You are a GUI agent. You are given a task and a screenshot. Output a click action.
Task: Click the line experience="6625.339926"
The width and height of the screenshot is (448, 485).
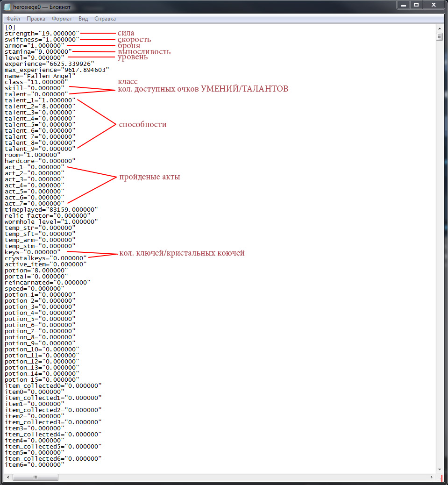tap(49, 64)
